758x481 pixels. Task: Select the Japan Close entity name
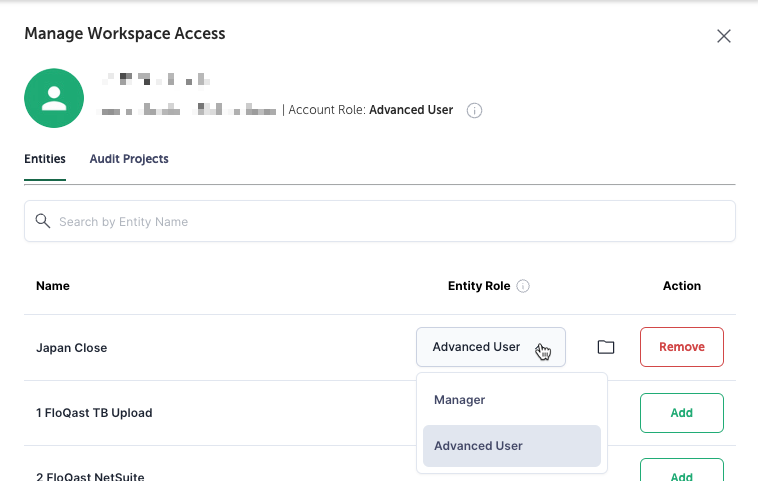coord(71,348)
